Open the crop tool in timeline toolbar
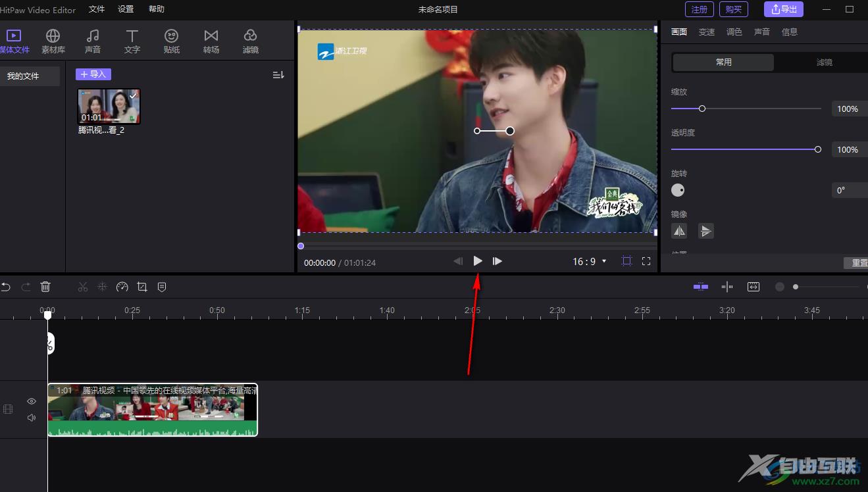This screenshot has height=492, width=868. click(x=141, y=287)
